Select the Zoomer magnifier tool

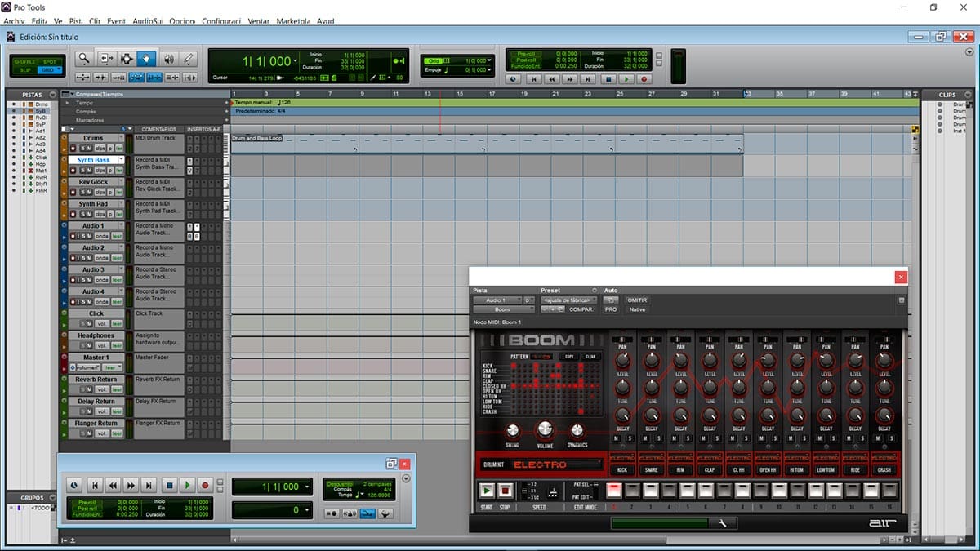tap(84, 59)
